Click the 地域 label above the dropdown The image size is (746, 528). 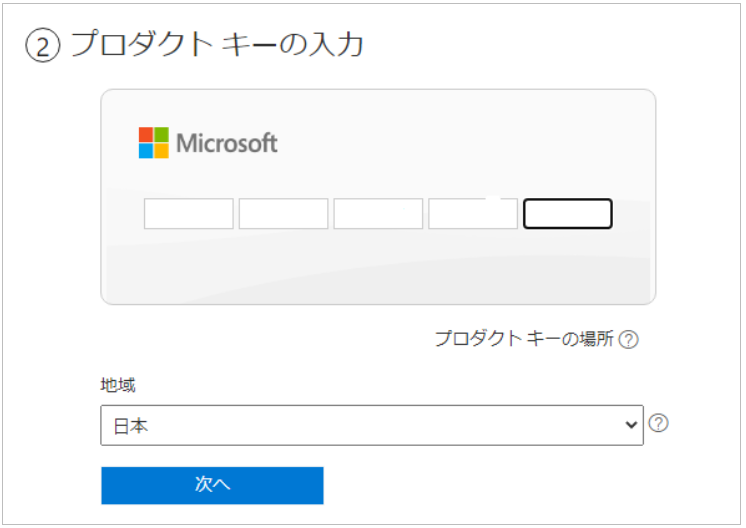click(x=117, y=385)
